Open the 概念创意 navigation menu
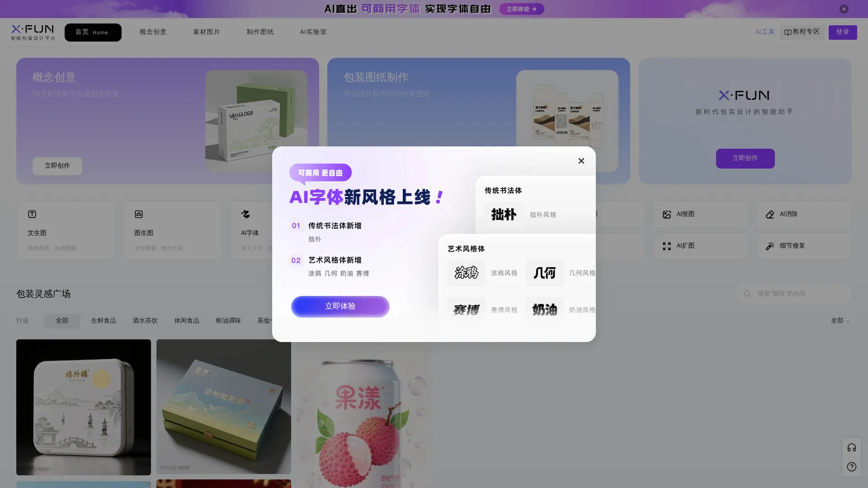This screenshot has width=868, height=488. (153, 32)
